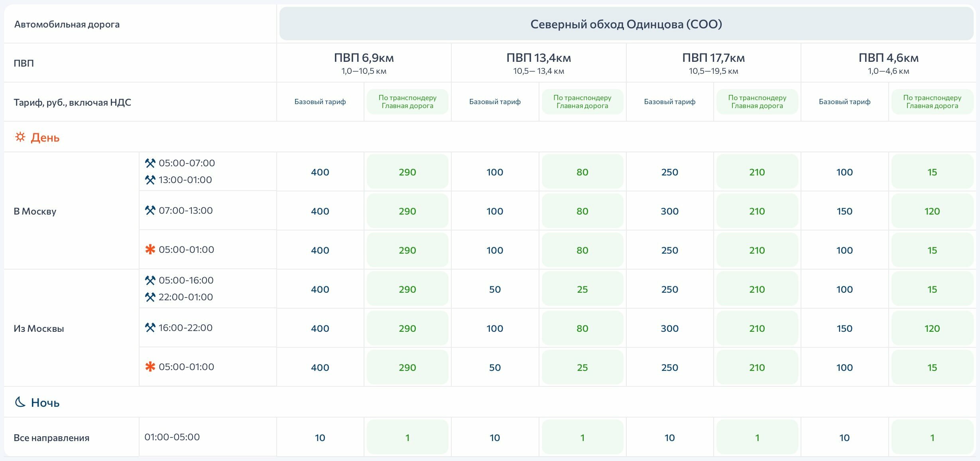Click the ПВП 17,7км column header

tap(713, 63)
